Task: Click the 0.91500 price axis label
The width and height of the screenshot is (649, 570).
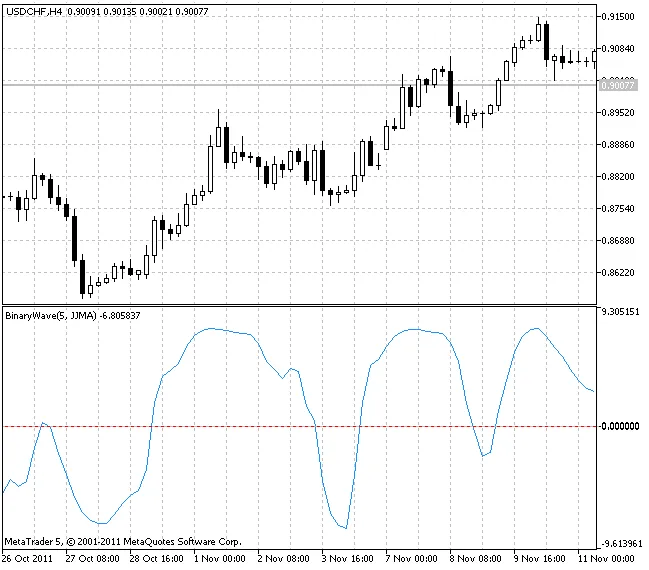Action: (620, 17)
